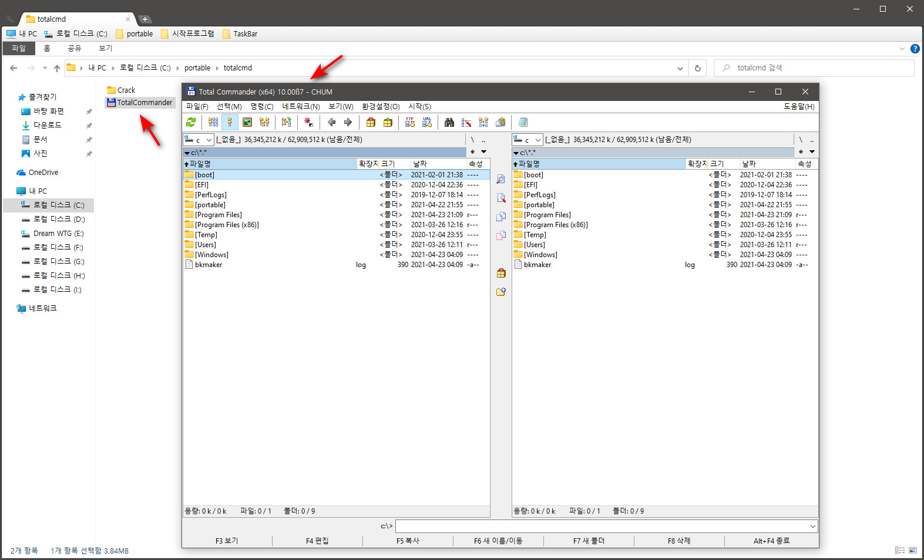Open right panel directory history arrow
The height and width of the screenshot is (560, 924).
[x=812, y=152]
